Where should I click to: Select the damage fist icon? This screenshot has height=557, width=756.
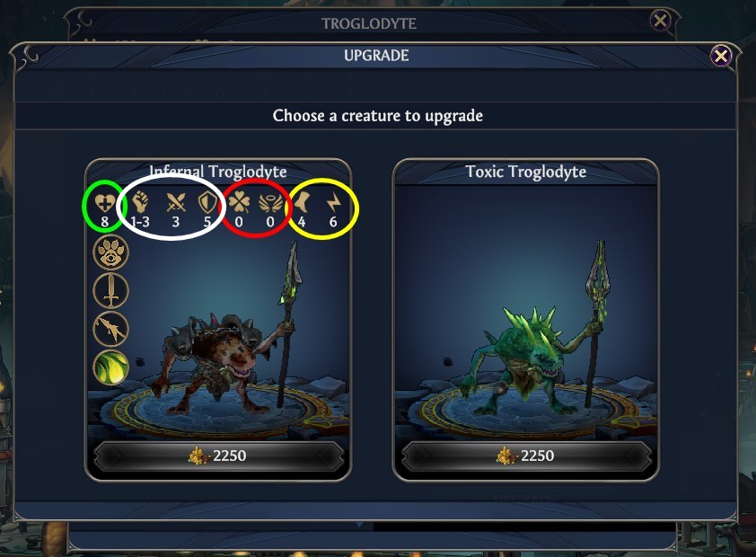(x=140, y=203)
